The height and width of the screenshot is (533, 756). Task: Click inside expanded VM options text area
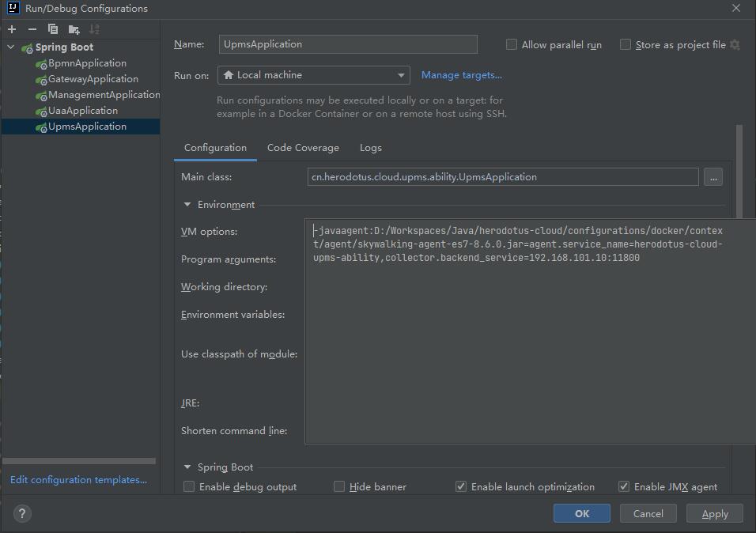click(x=529, y=331)
